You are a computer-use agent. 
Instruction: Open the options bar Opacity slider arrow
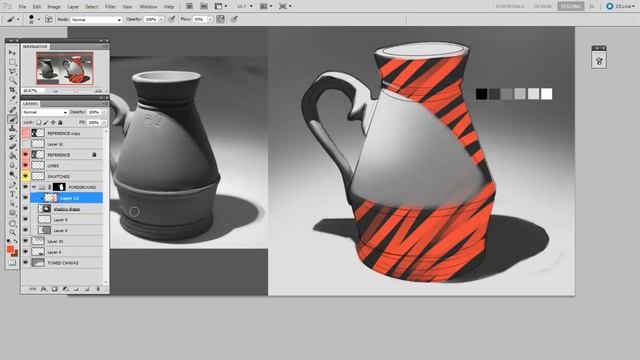162,19
